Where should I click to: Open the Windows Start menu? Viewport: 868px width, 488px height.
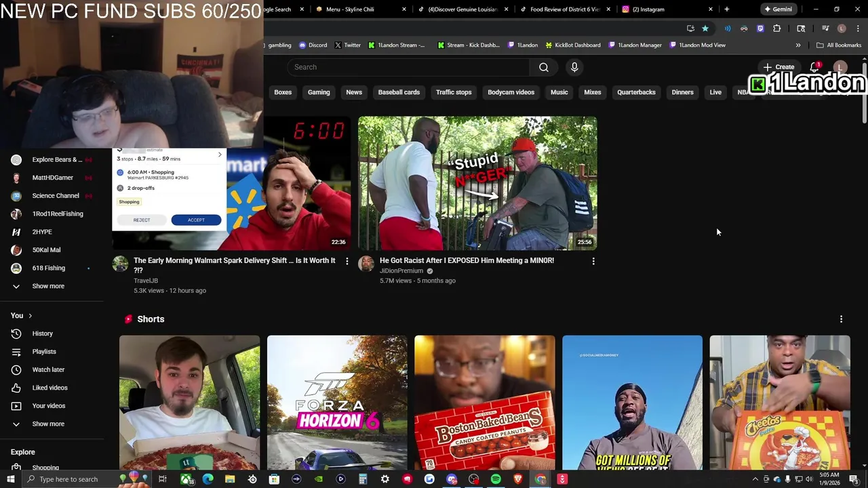[9, 479]
